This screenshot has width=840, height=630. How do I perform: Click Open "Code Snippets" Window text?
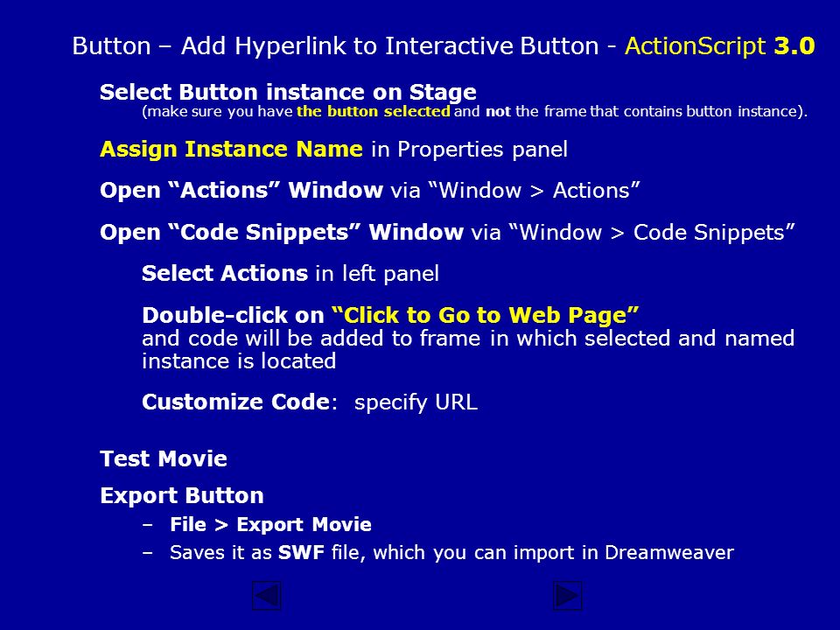[282, 233]
